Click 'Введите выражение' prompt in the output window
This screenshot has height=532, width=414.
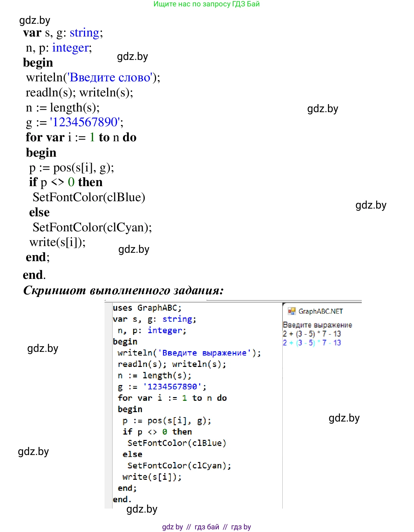coord(317,325)
